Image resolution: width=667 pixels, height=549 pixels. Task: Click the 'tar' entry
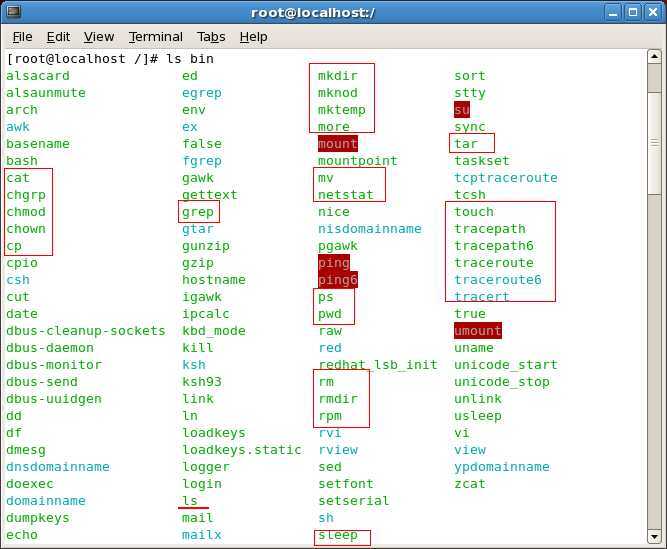pos(466,144)
